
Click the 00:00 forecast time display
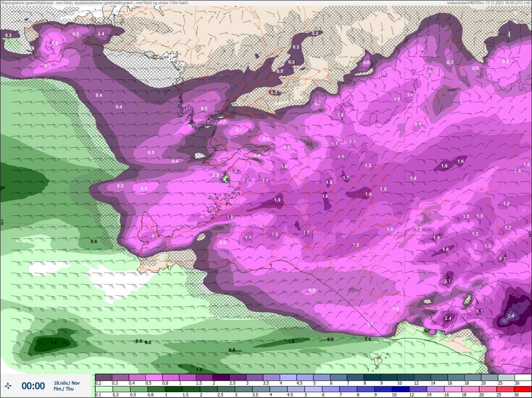click(x=33, y=386)
